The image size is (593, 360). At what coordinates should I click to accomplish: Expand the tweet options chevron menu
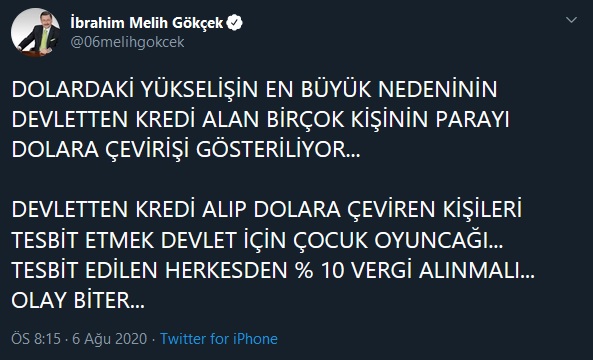click(571, 20)
